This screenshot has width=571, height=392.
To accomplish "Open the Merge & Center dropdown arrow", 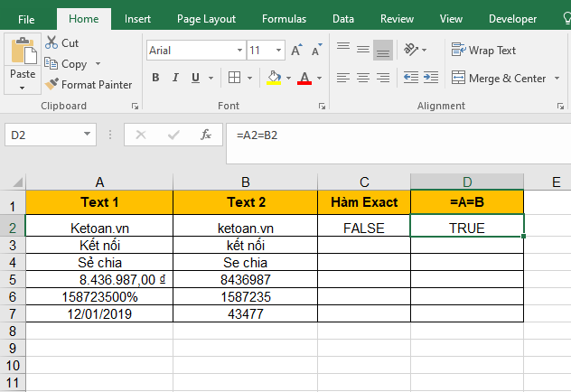I will point(555,79).
